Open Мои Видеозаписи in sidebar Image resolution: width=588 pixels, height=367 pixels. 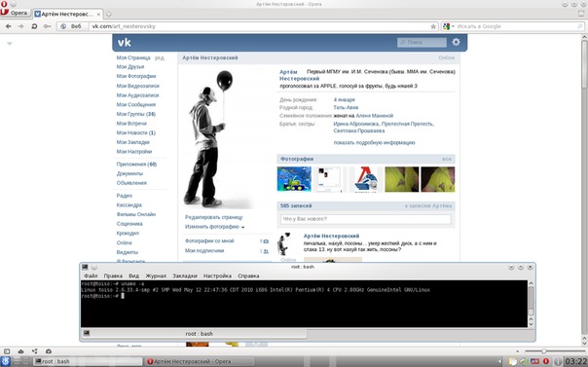tap(137, 86)
